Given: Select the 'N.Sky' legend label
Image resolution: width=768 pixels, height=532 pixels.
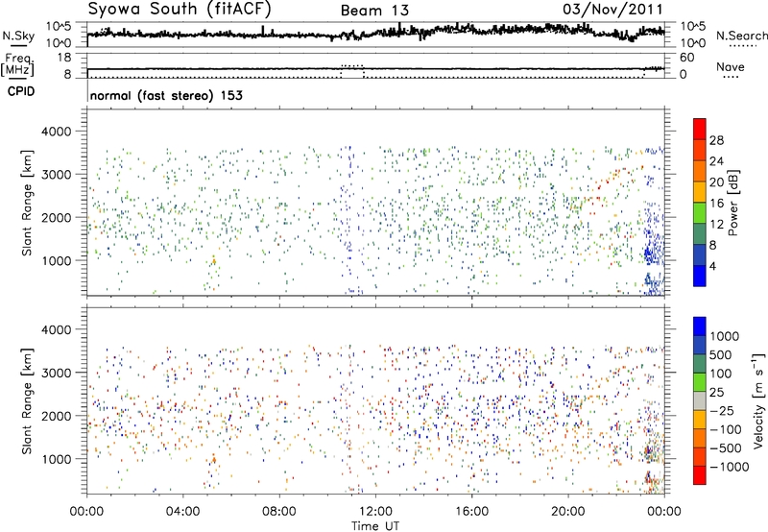Looking at the screenshot, I should pyautogui.click(x=18, y=36).
